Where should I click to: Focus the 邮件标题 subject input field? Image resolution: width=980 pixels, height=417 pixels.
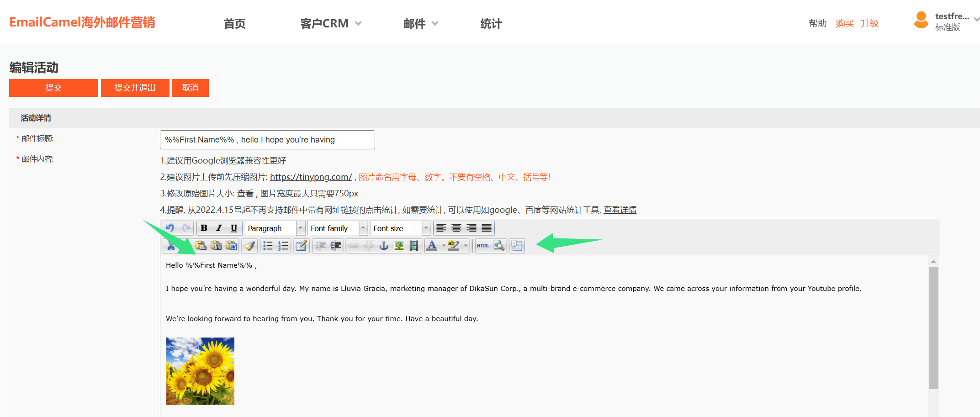coord(267,140)
